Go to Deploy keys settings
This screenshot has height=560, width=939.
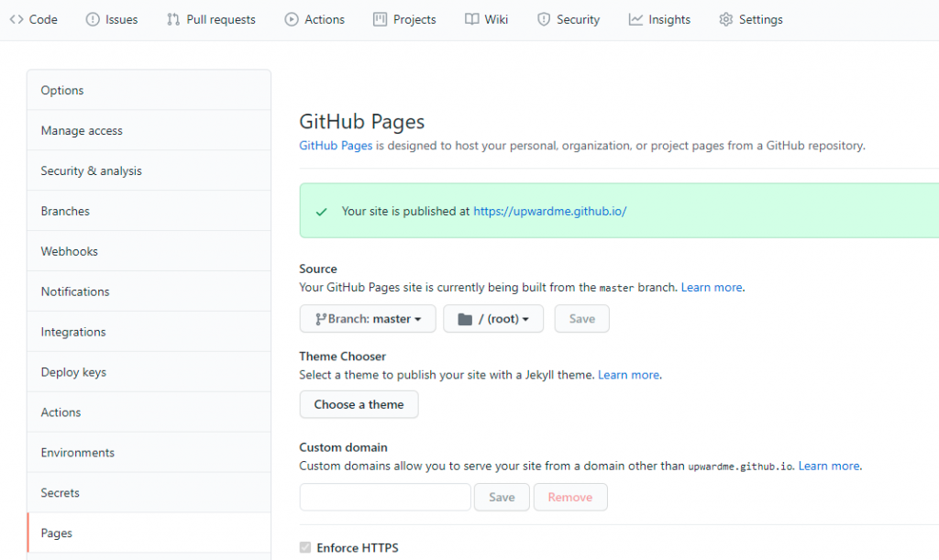click(149, 372)
